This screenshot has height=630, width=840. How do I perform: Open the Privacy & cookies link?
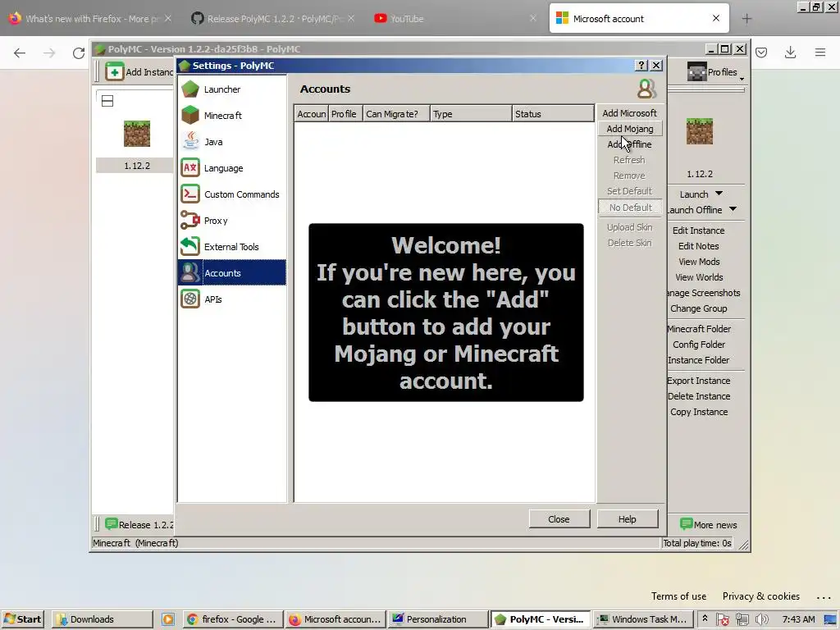[x=760, y=596]
